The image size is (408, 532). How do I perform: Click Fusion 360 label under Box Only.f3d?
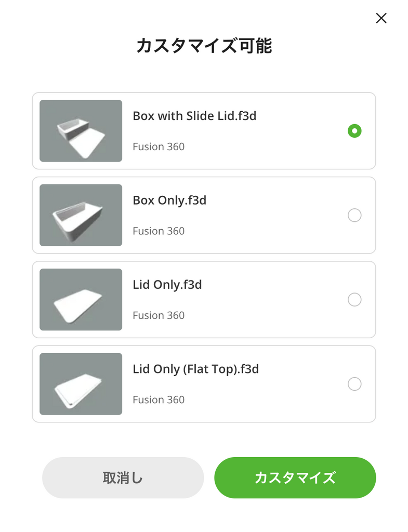click(x=159, y=231)
